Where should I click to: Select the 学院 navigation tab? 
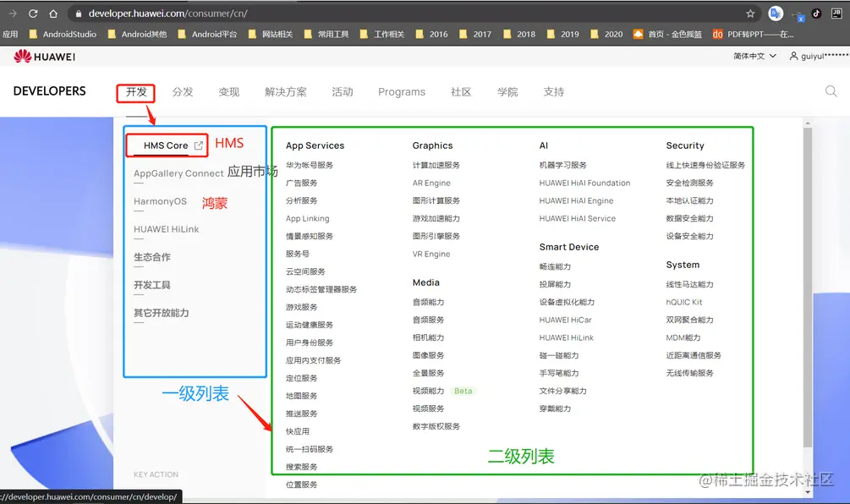507,92
